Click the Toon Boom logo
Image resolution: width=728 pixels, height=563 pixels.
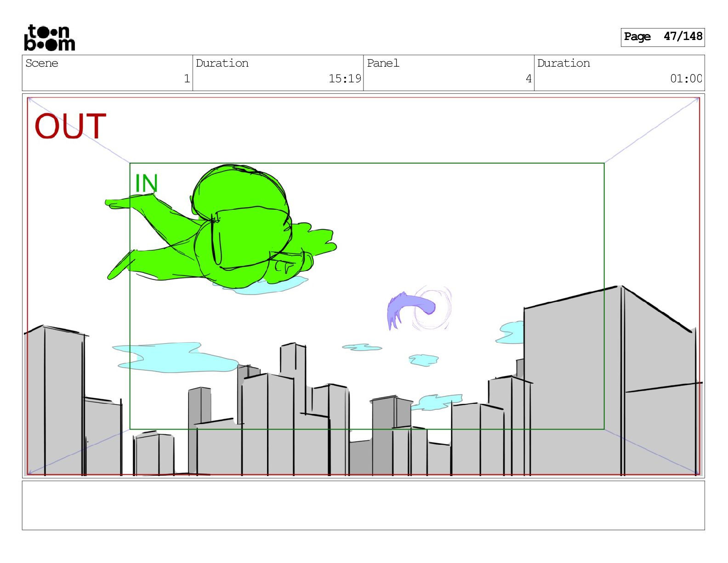pos(49,37)
